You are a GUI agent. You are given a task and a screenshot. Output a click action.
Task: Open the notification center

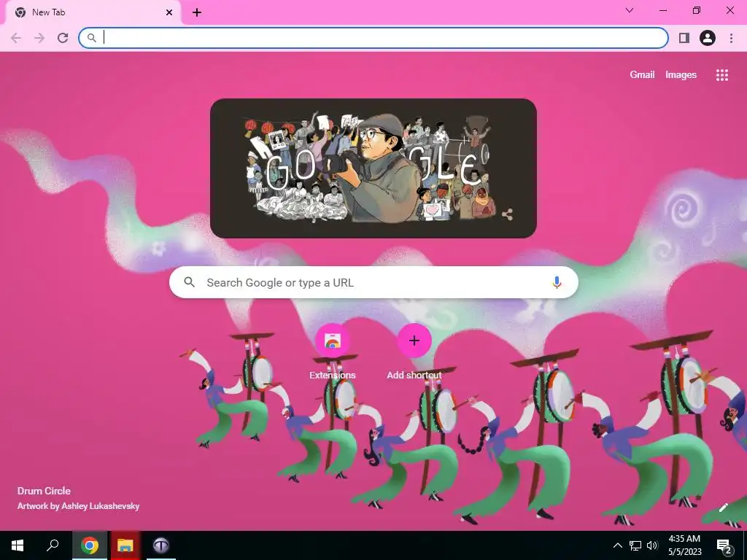(x=724, y=545)
